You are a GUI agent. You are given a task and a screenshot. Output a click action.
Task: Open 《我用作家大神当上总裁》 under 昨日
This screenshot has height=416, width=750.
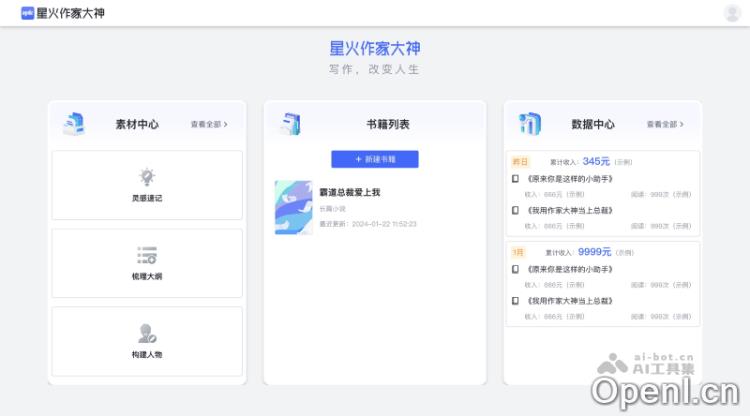(x=570, y=210)
